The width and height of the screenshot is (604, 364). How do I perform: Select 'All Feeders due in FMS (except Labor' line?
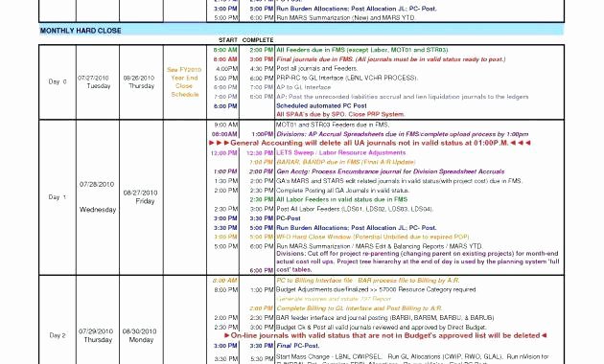pyautogui.click(x=362, y=50)
